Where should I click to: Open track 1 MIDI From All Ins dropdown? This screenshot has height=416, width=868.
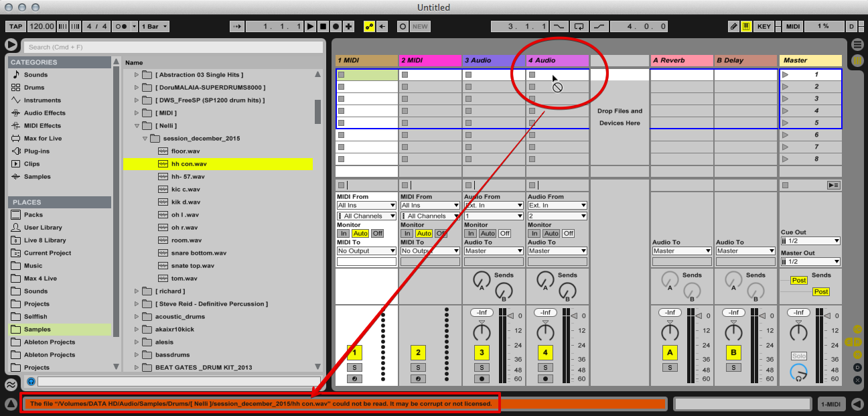coord(366,206)
